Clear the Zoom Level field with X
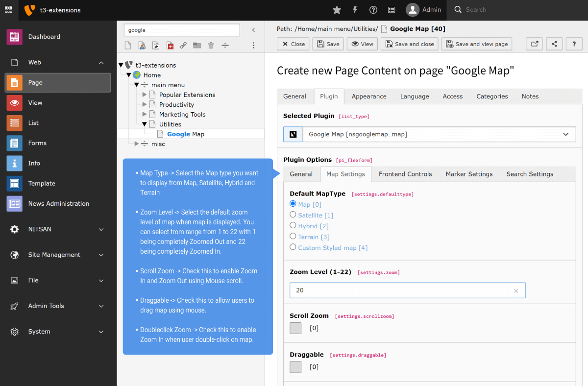Image resolution: width=588 pixels, height=386 pixels. point(516,290)
